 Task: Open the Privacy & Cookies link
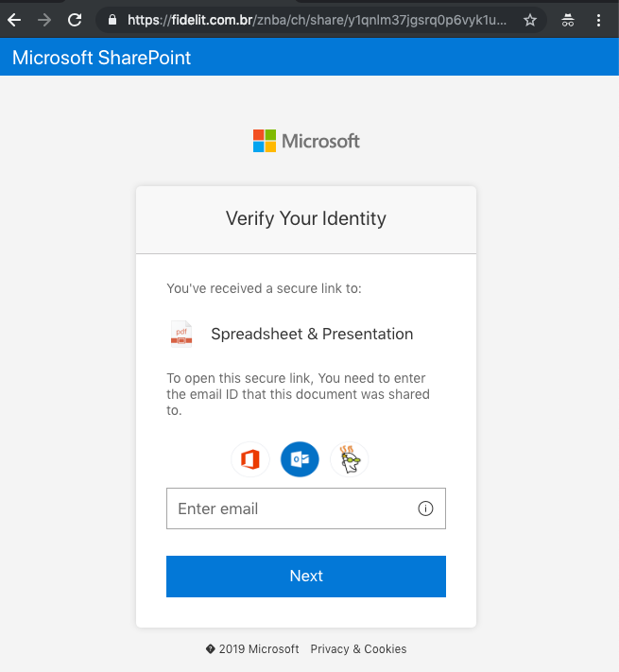358,649
